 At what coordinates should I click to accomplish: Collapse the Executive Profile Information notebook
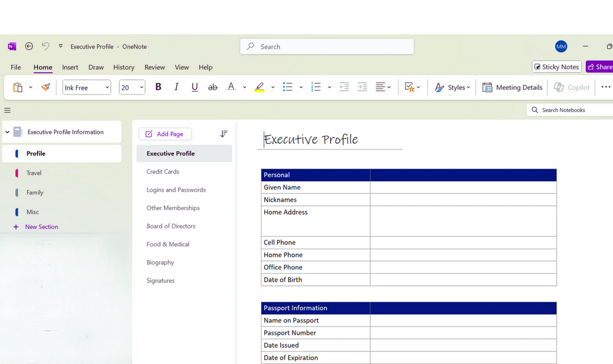click(7, 132)
